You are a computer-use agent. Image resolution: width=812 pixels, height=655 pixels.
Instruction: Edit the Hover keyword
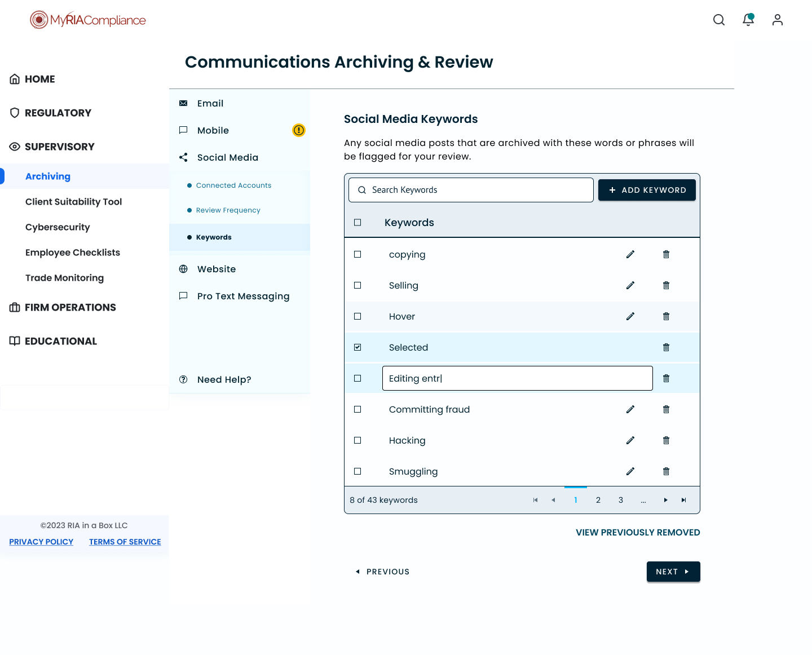coord(630,316)
